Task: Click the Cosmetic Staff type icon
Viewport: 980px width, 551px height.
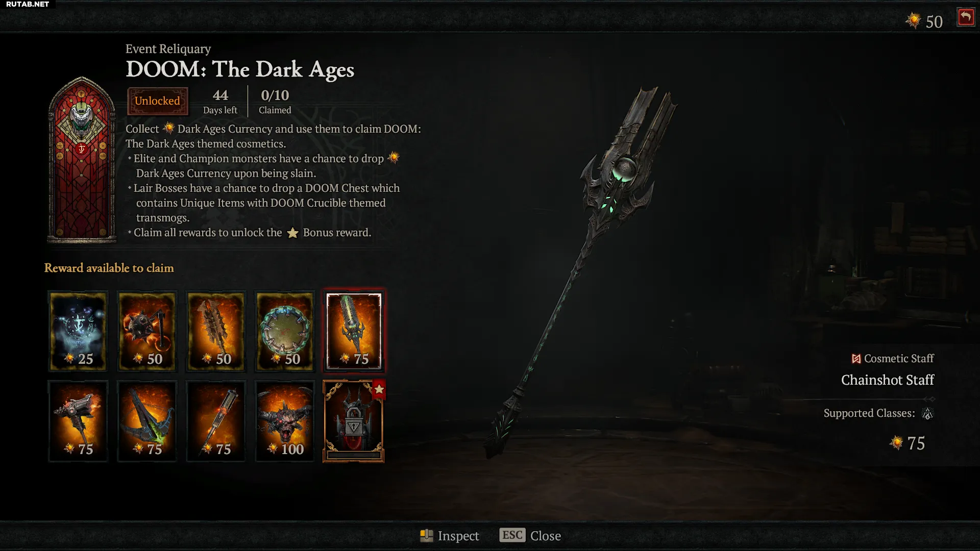Action: (856, 359)
